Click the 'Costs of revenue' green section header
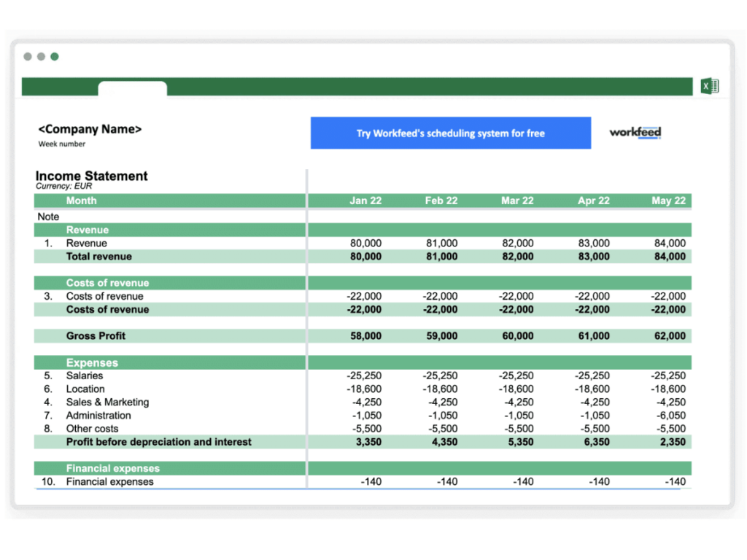Screen dimensions: 747x560 point(107,283)
